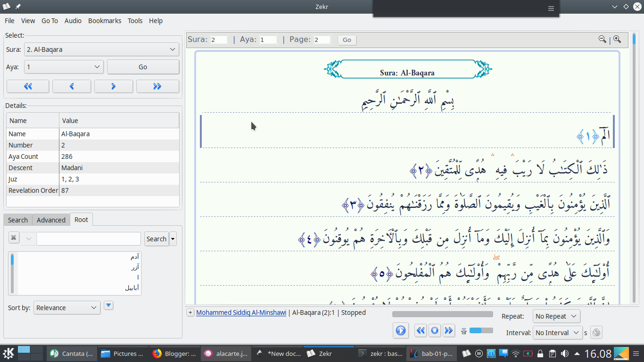Open the clipboard tray icon

pyautogui.click(x=552, y=353)
